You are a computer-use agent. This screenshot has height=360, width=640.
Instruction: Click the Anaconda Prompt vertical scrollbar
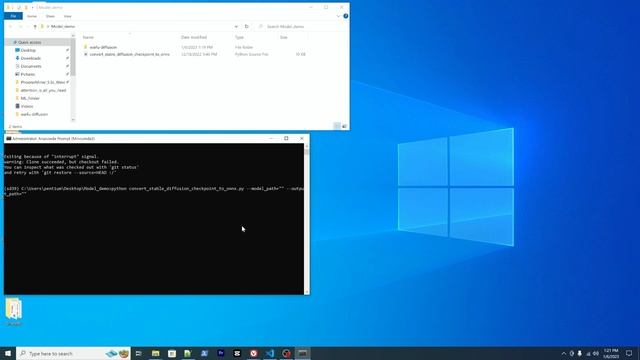click(307, 219)
